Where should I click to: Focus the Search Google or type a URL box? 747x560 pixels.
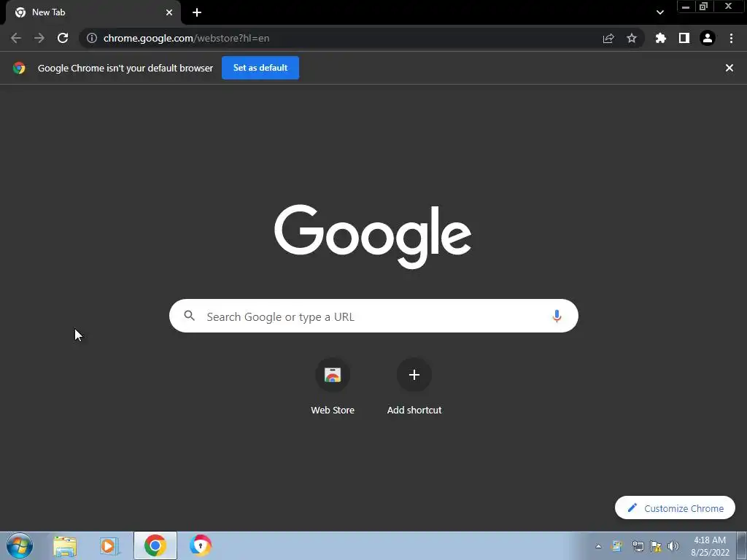point(373,316)
